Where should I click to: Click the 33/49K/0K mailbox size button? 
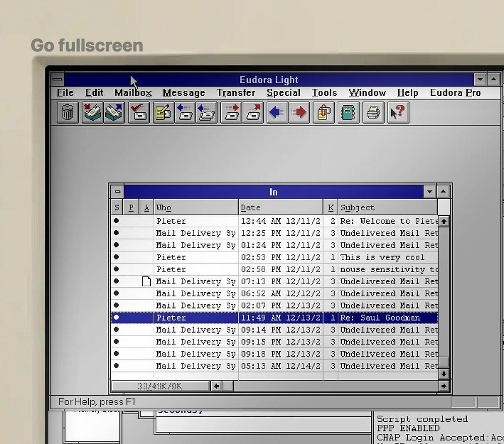tap(160, 386)
